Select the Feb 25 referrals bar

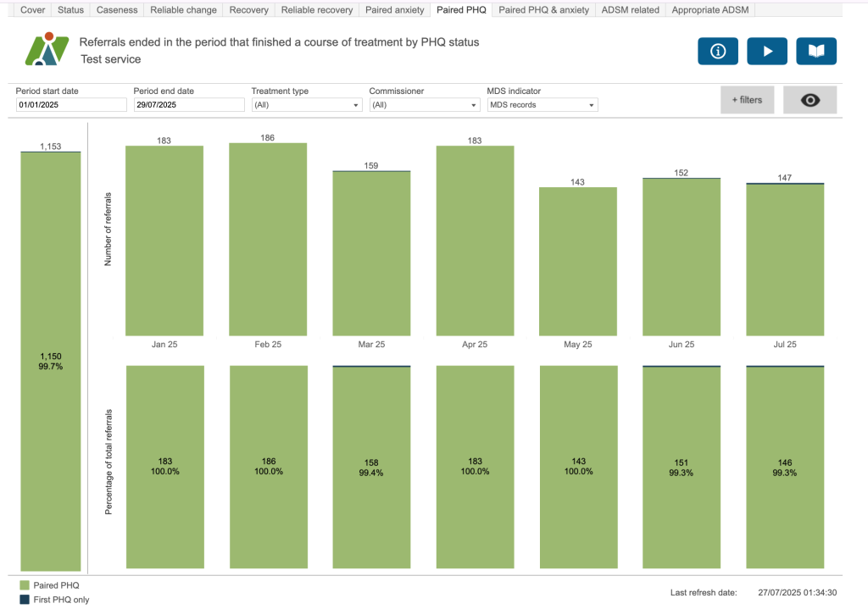268,239
